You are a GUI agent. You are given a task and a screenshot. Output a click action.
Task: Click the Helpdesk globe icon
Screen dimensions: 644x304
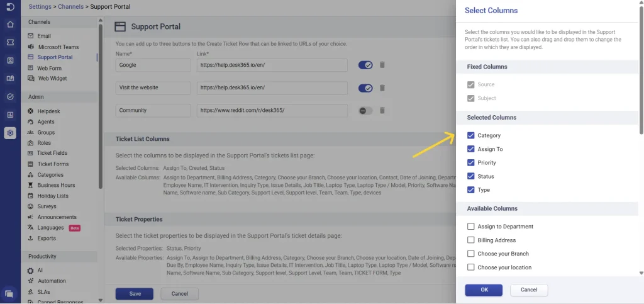[30, 111]
